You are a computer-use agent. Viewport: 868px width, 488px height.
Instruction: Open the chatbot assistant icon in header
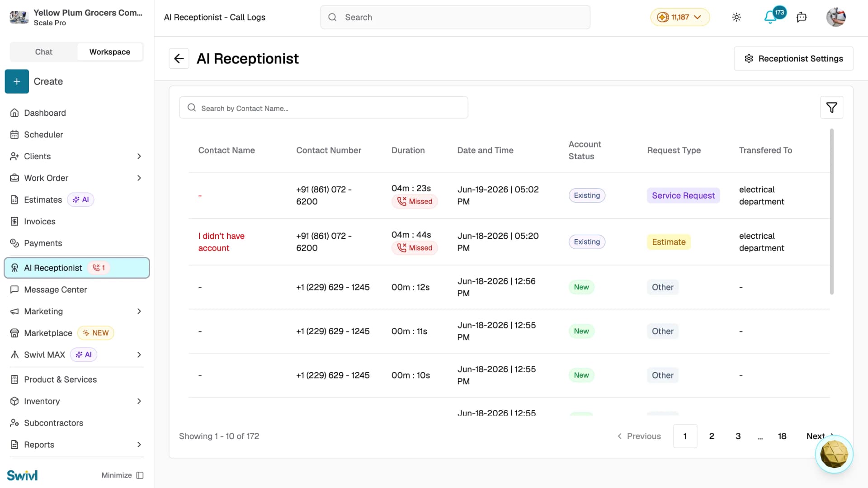click(802, 17)
